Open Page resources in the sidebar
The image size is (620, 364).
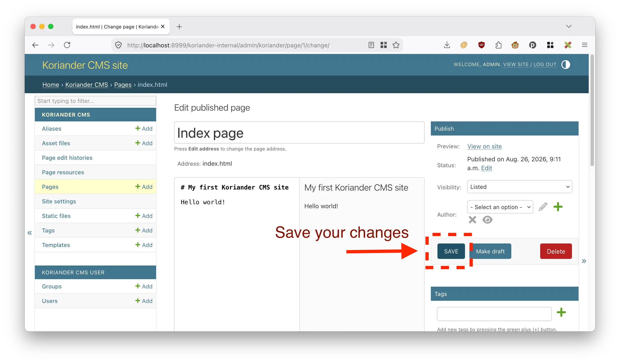[x=63, y=172]
